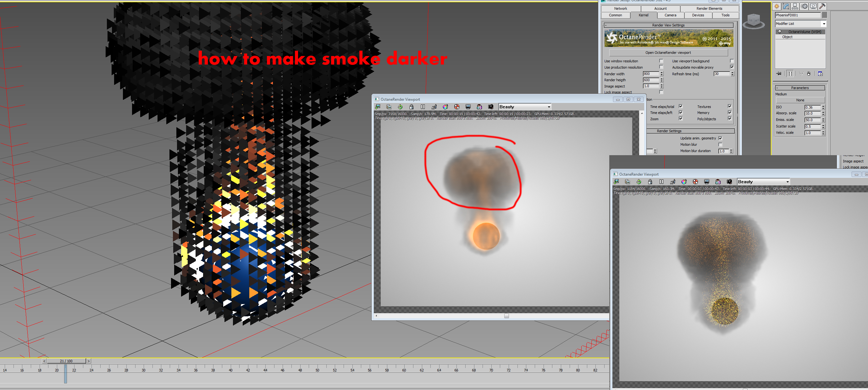Expand the Beauty render pass dropdown
Image resolution: width=868 pixels, height=390 pixels.
[x=549, y=107]
